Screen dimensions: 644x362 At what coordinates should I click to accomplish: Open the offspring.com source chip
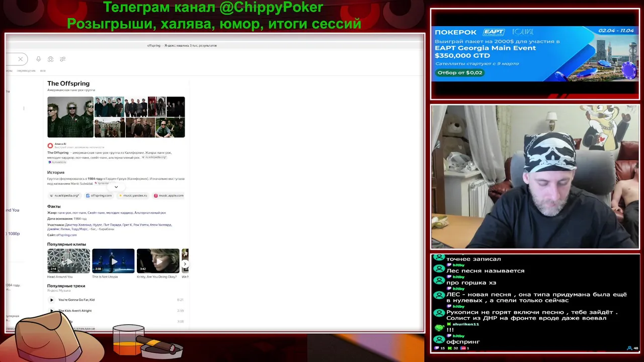tap(99, 196)
